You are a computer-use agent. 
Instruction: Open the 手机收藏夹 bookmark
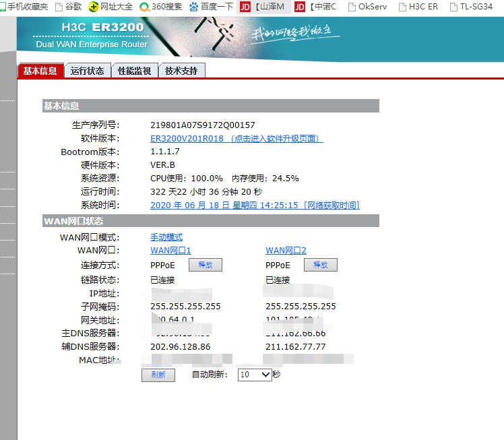pyautogui.click(x=24, y=7)
